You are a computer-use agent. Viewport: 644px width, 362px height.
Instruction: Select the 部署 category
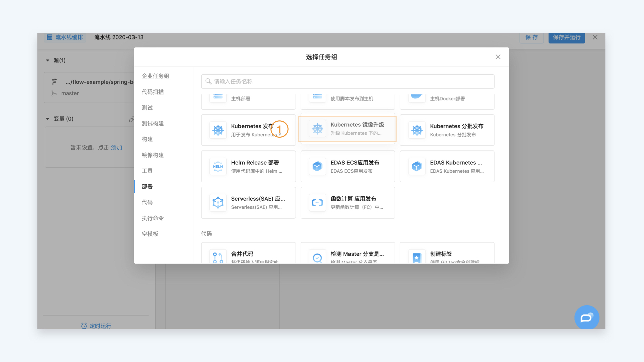[x=147, y=186]
